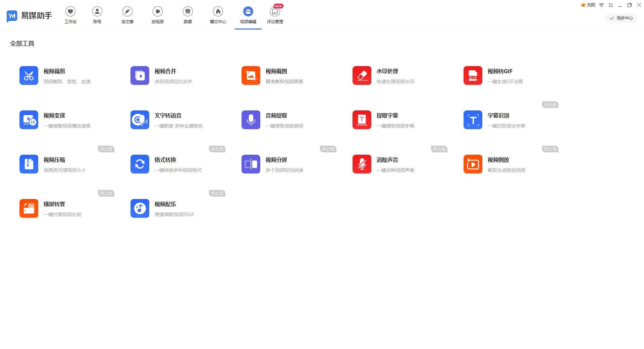Open the 视频截图 screenshot tool icon
Screen dimensions: 644x349
click(x=251, y=76)
